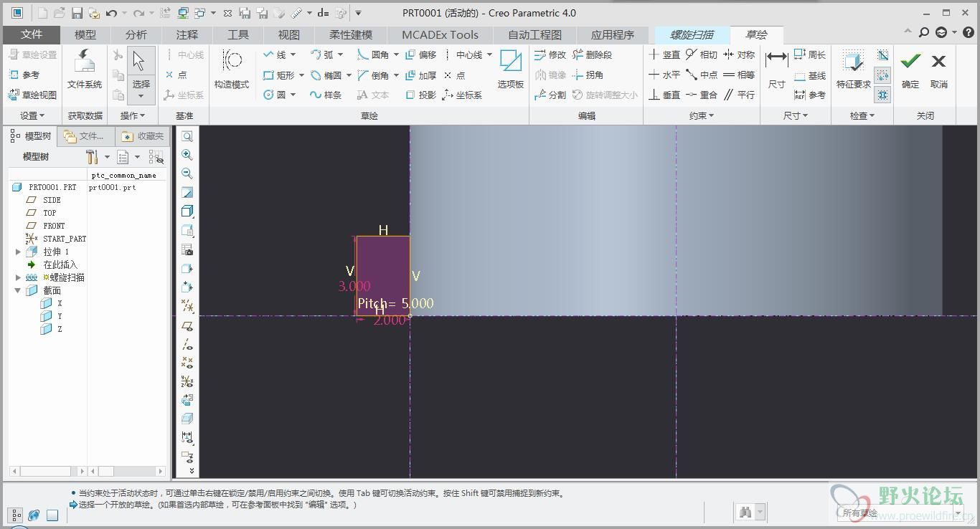Choose the 倒角 chamfer tool

click(x=374, y=75)
